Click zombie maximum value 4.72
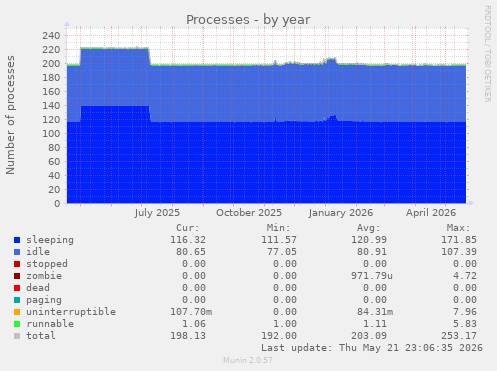This screenshot has width=497, height=371. click(x=465, y=276)
